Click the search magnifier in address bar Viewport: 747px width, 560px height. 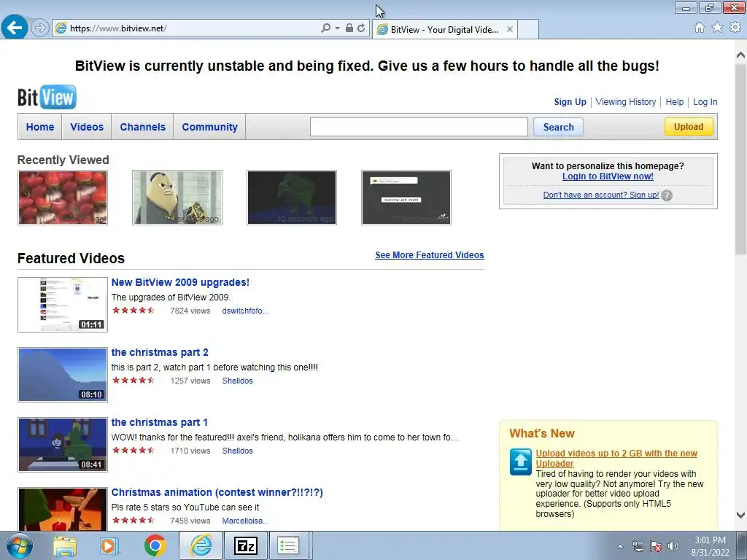(x=325, y=28)
